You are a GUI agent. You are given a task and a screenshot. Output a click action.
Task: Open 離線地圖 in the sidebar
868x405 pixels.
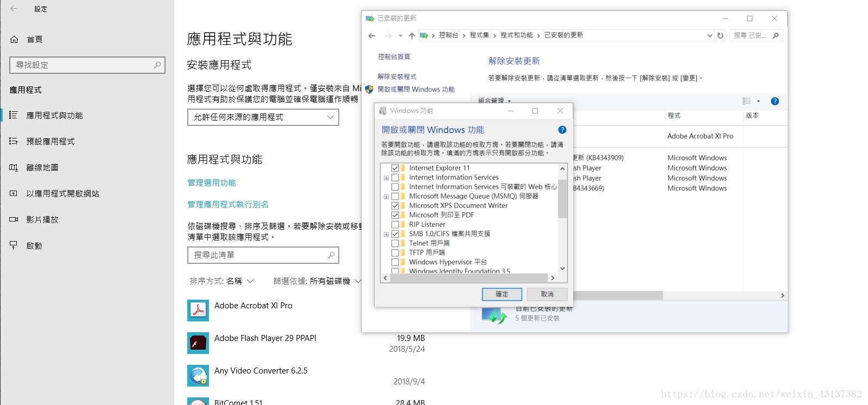(42, 167)
